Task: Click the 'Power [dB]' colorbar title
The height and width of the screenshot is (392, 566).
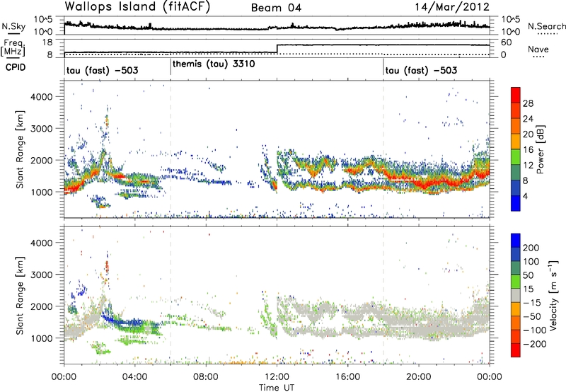Action: 540,149
